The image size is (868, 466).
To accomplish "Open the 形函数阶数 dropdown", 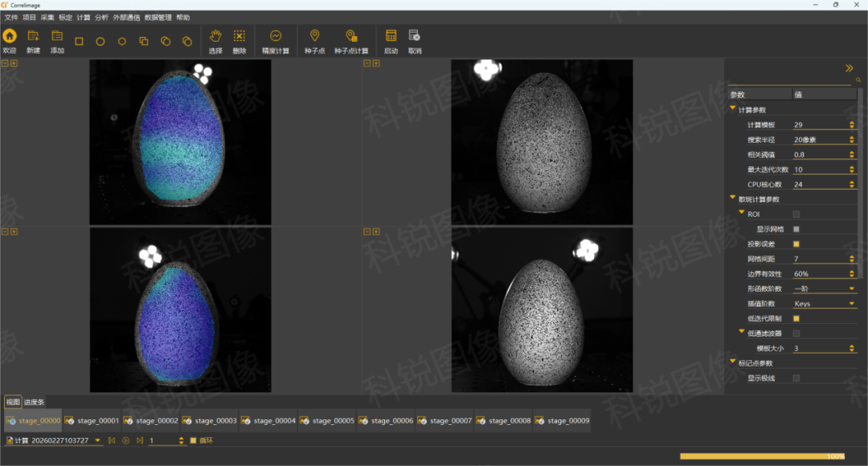I will [824, 289].
